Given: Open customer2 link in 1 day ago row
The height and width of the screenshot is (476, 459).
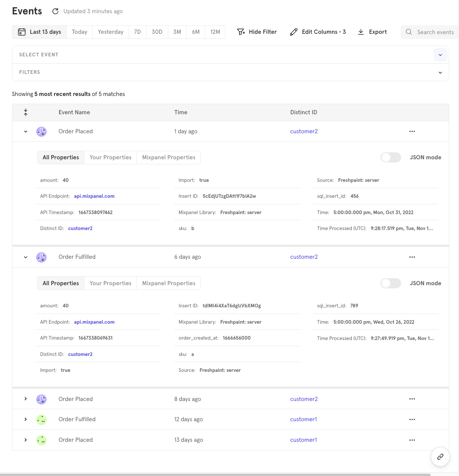Looking at the screenshot, I should [304, 131].
